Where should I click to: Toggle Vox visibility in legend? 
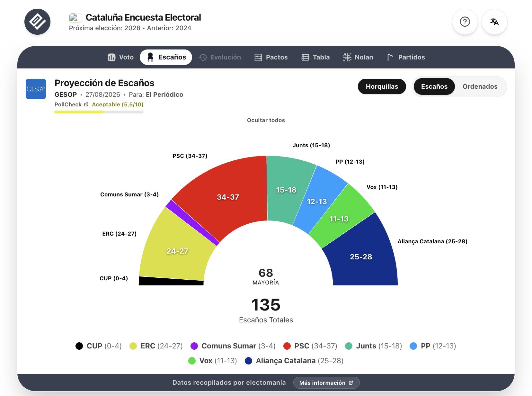click(213, 361)
